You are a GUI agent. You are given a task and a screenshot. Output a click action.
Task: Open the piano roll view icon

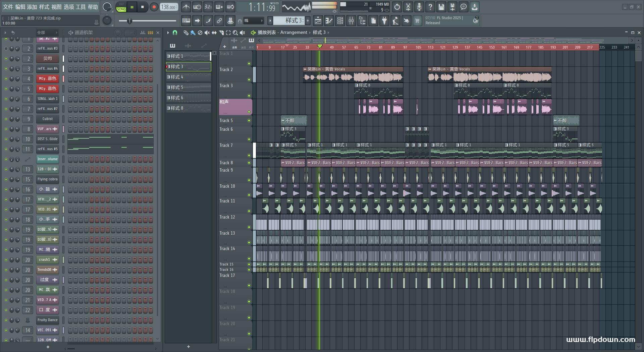[329, 21]
